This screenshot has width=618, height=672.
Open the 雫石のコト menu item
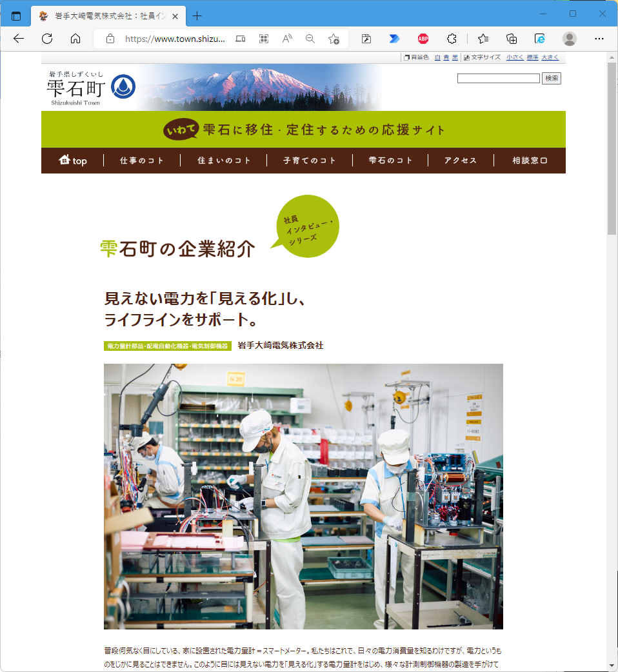tap(390, 161)
